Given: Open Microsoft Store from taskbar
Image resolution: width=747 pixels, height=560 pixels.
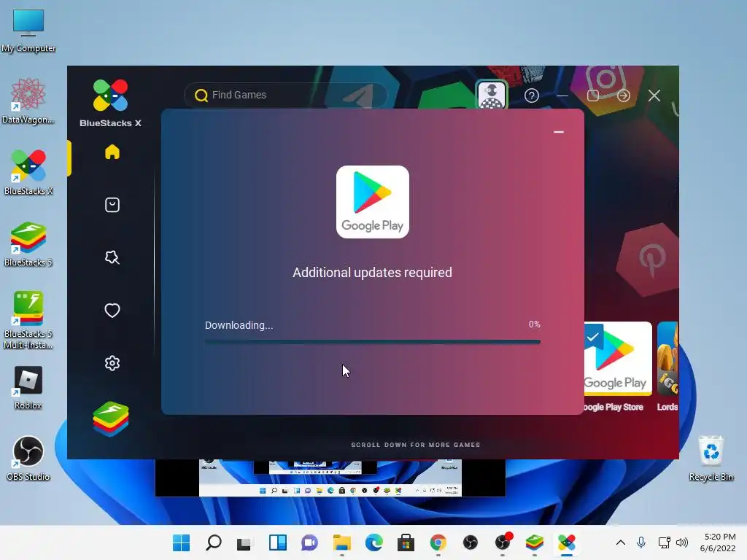Looking at the screenshot, I should coord(406,542).
